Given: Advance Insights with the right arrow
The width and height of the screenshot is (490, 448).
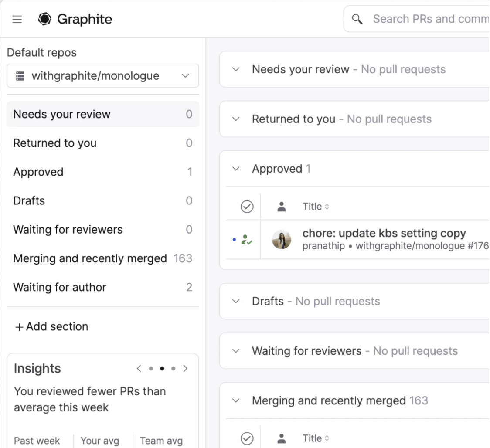Looking at the screenshot, I should tap(185, 368).
